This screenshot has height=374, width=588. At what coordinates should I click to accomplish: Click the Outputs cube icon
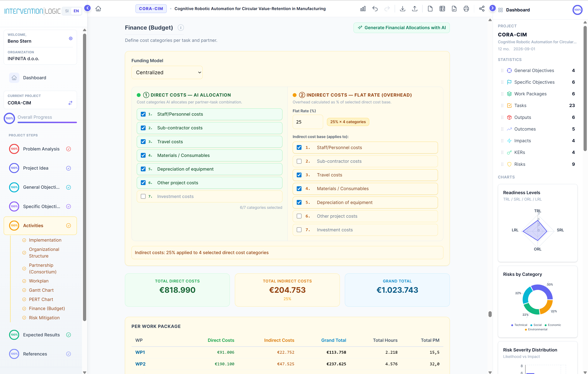click(509, 117)
